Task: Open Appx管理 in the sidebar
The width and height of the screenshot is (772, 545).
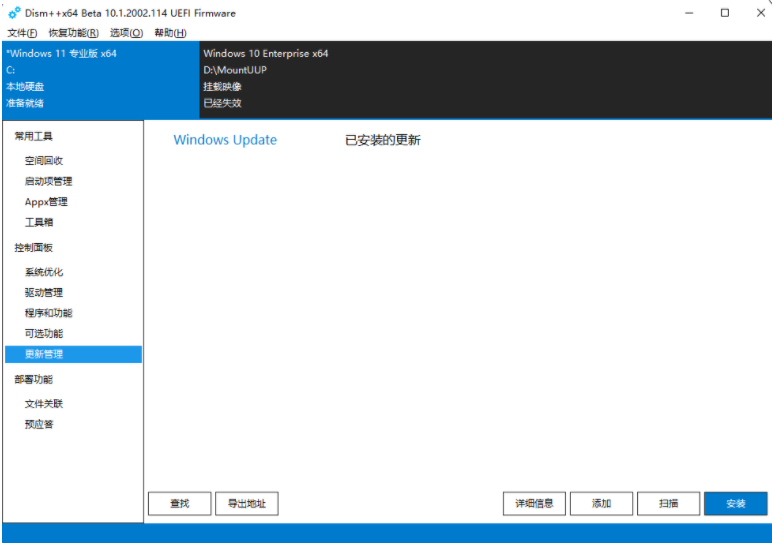Action: click(x=46, y=202)
